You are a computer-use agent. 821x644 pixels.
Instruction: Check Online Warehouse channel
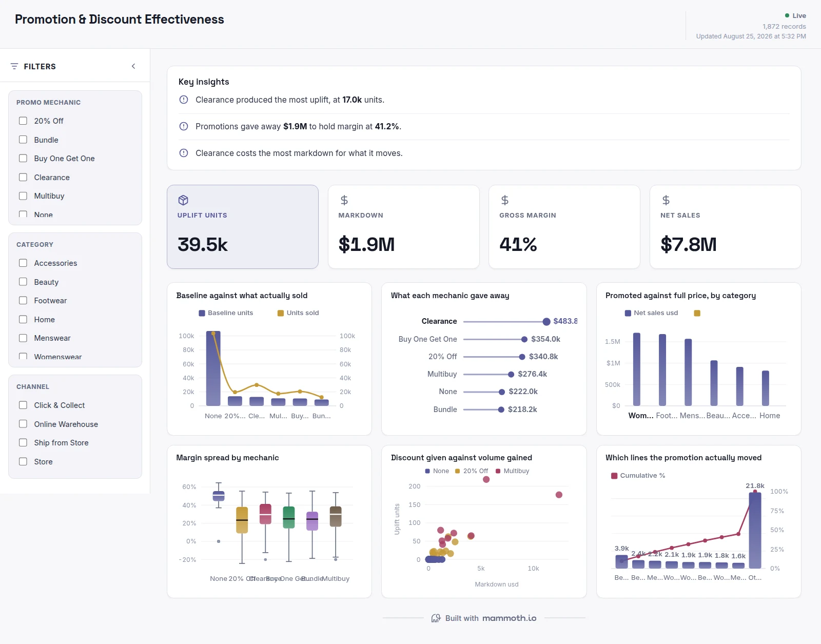point(23,424)
